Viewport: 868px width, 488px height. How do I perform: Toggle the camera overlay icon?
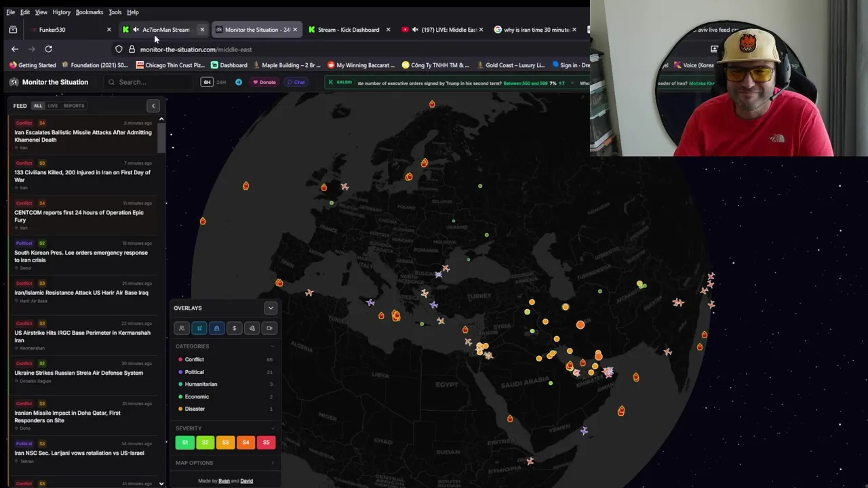point(270,328)
